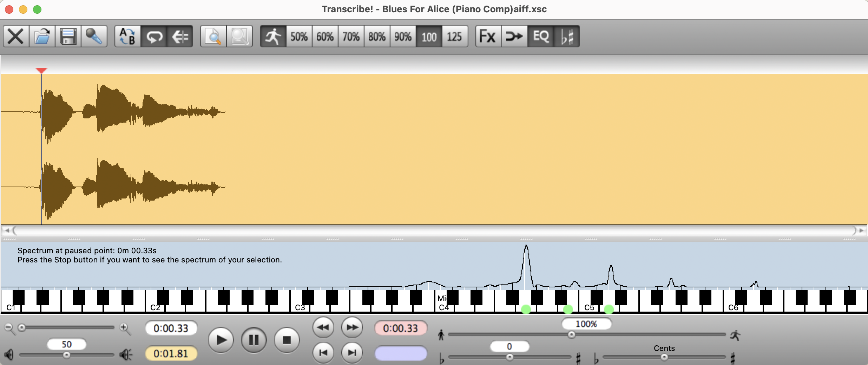The width and height of the screenshot is (868, 365).
Task: Click the zoom to fit window icon
Action: [x=239, y=36]
